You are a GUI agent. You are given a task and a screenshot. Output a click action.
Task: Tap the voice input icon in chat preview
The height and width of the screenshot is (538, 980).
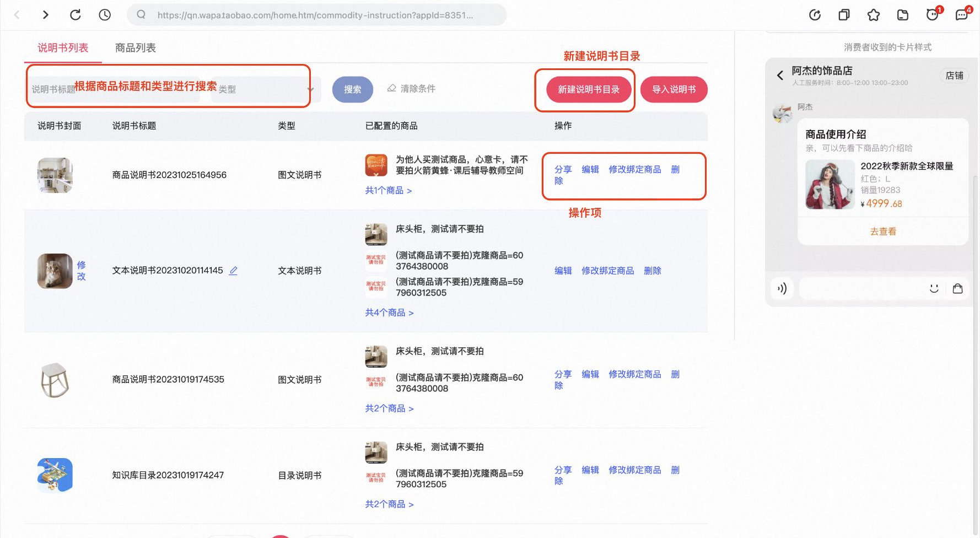[x=782, y=288]
